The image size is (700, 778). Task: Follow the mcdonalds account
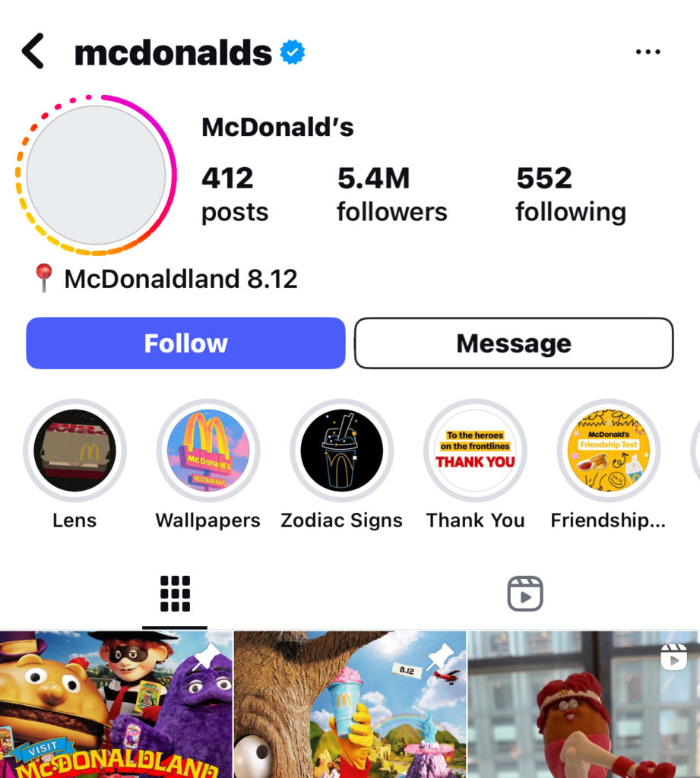click(185, 343)
